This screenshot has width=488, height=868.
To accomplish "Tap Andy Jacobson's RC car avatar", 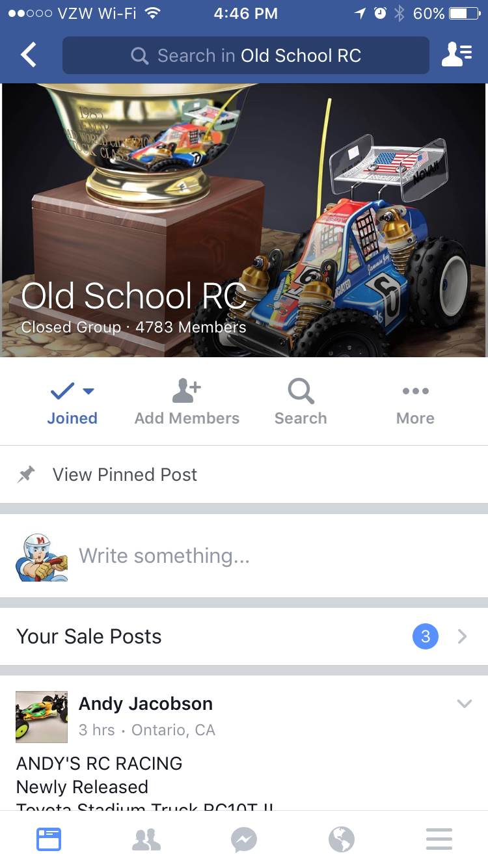I will [x=42, y=717].
